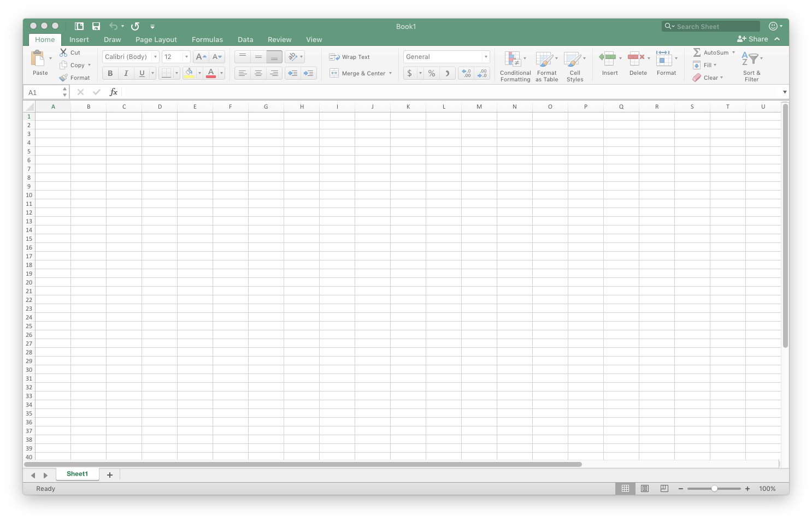Click the Delete cells icon
812x522 pixels.
pos(636,58)
